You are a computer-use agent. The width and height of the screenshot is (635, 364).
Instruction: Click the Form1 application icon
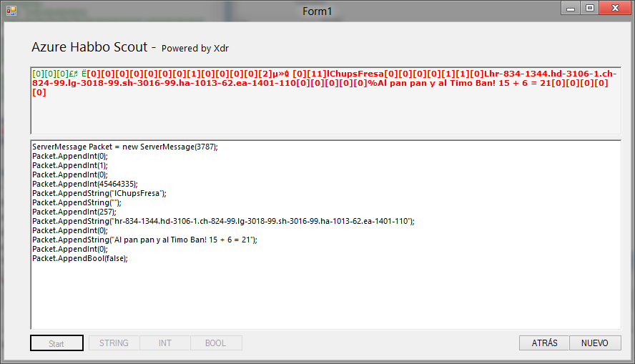pos(11,10)
